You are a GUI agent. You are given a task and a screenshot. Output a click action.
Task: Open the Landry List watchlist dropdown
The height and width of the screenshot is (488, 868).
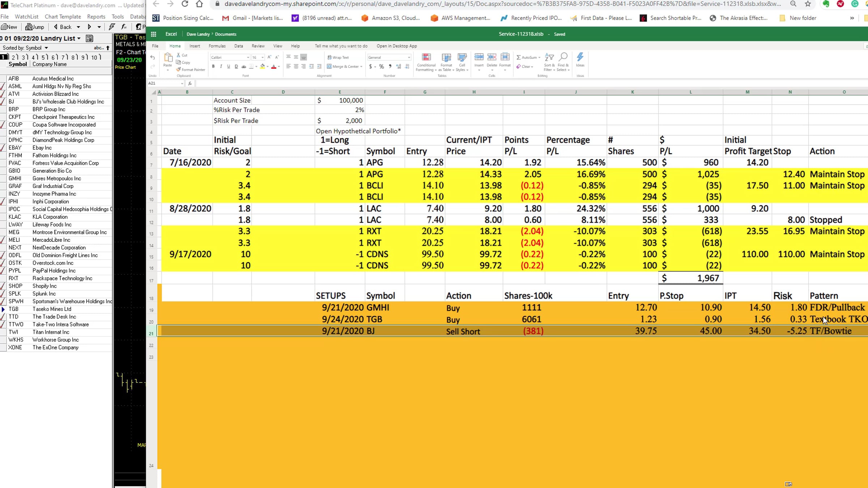point(79,38)
